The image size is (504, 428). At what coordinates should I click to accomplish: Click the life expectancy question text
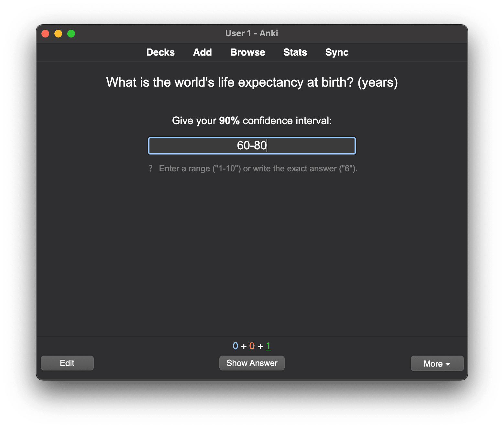[x=252, y=82]
